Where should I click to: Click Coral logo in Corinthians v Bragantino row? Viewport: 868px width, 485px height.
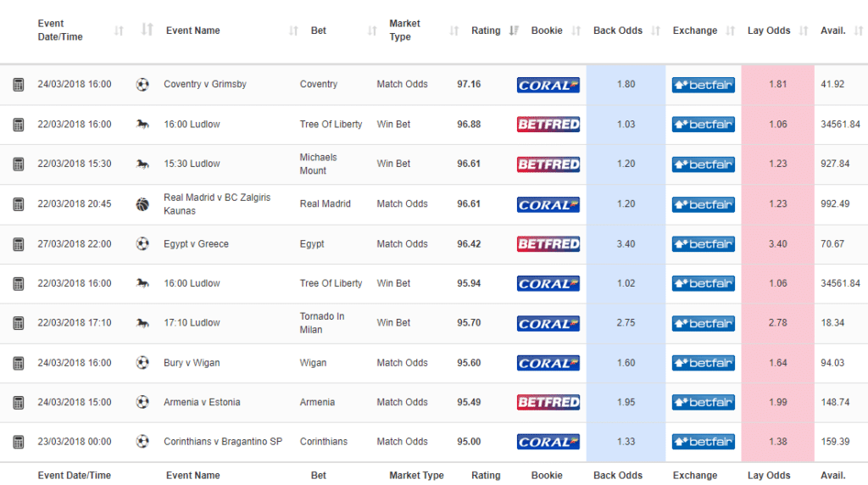click(x=548, y=442)
